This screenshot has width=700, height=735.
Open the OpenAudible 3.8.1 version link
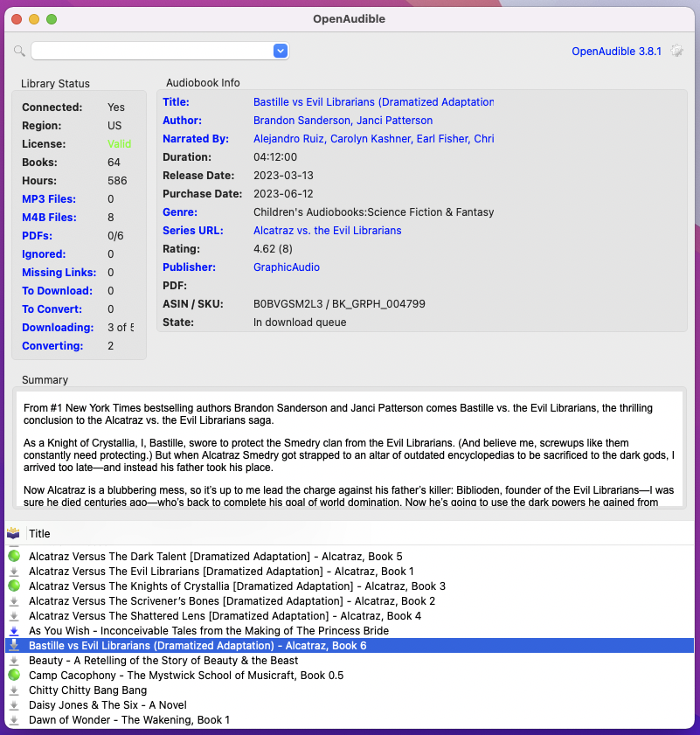tap(617, 51)
